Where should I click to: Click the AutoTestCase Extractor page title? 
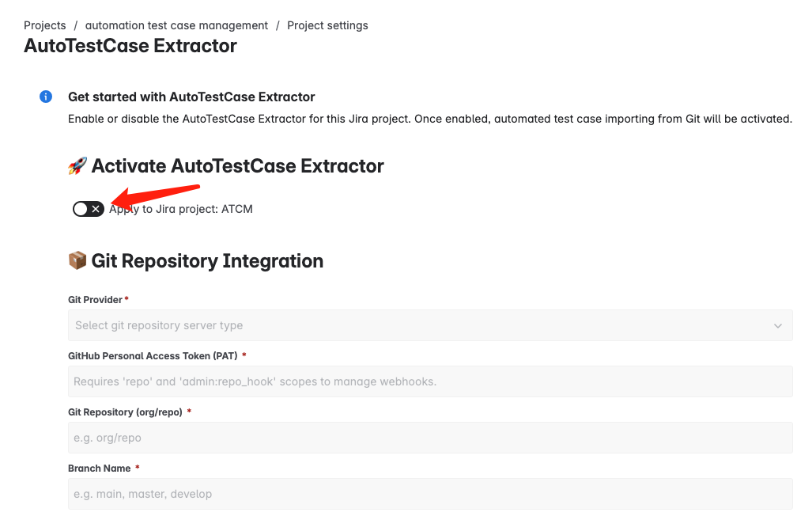[130, 46]
